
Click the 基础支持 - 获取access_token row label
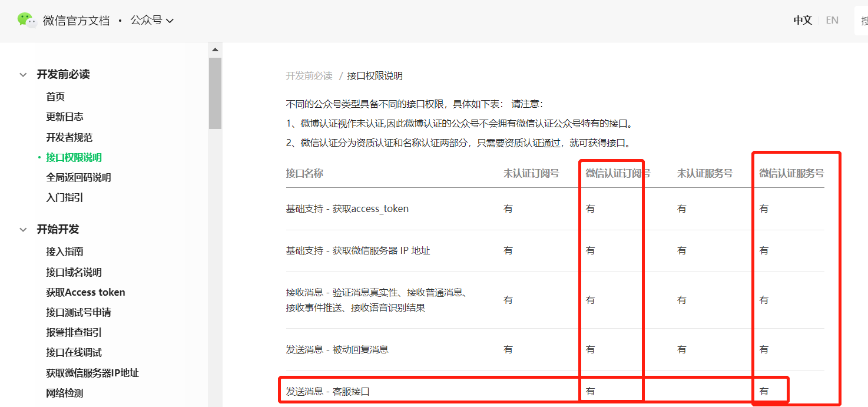coord(347,209)
